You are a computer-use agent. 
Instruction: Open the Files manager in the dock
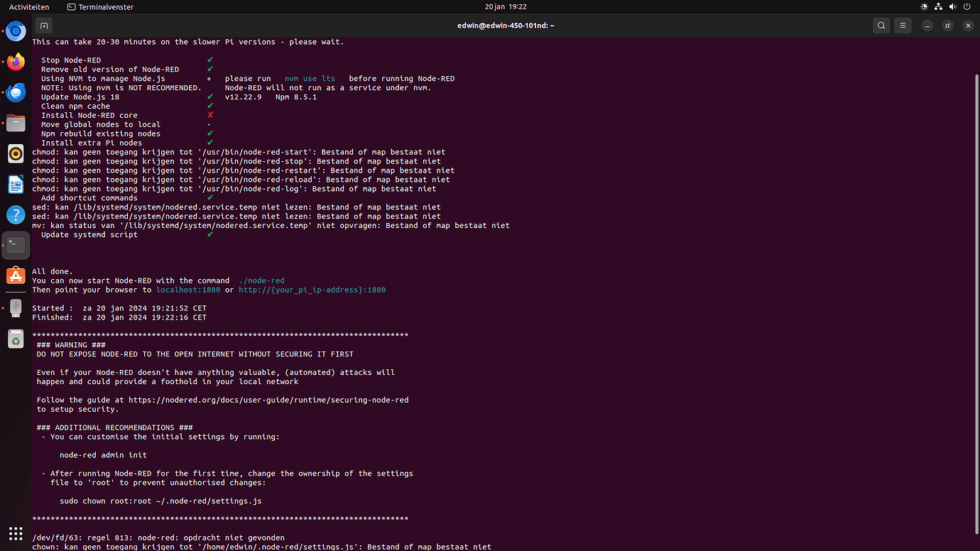pos(16,123)
